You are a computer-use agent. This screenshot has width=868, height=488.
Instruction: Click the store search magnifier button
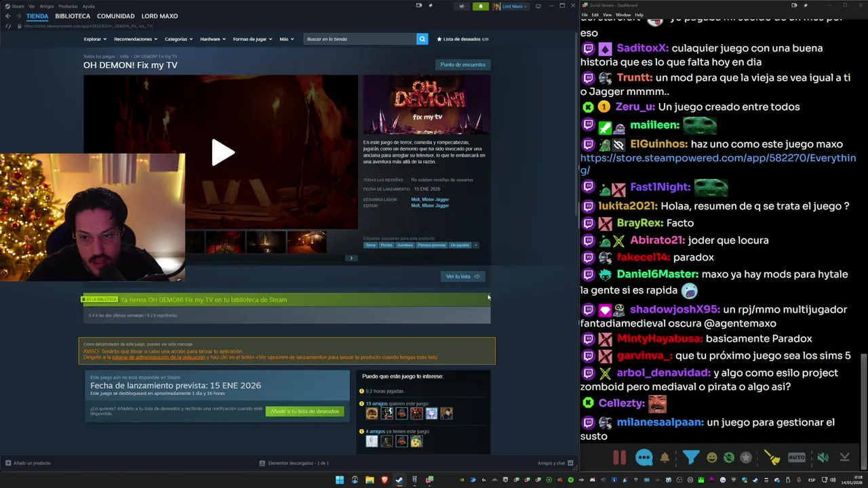point(422,39)
